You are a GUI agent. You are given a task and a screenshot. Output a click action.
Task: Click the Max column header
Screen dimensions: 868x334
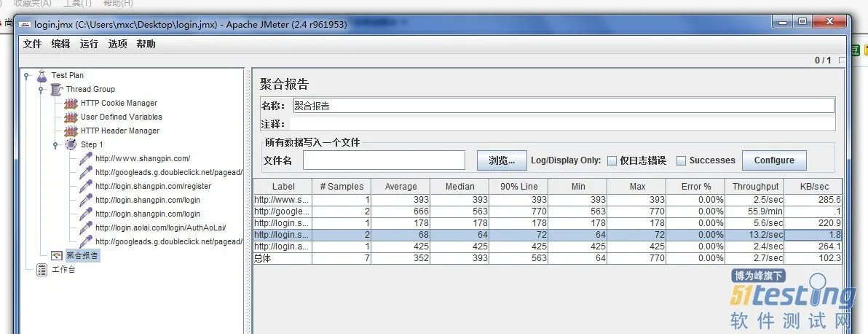(637, 187)
